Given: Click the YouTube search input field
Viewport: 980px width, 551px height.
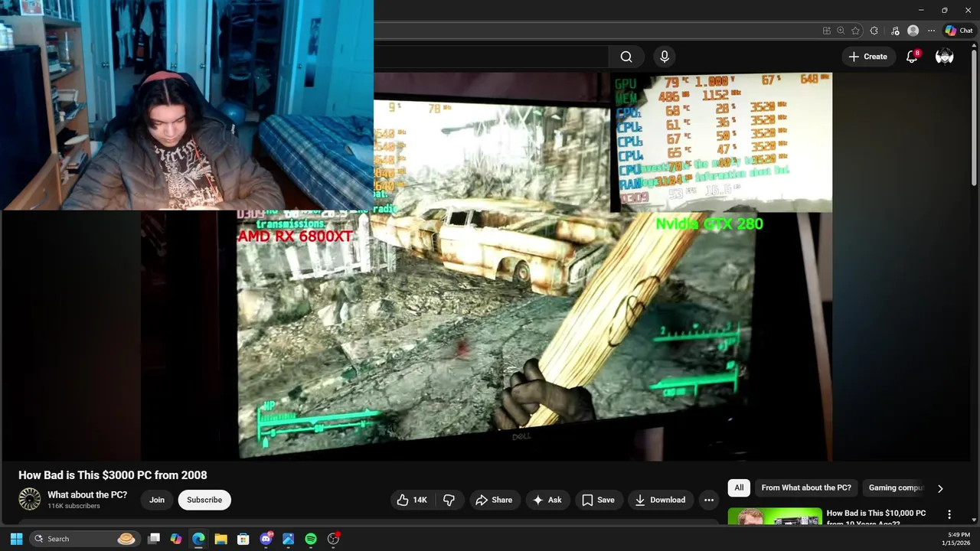Looking at the screenshot, I should click(490, 57).
